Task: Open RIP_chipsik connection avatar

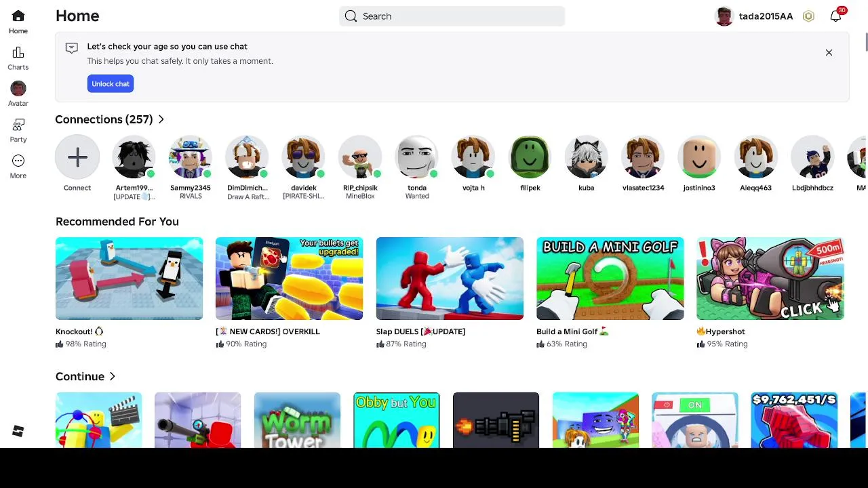Action: (x=360, y=157)
